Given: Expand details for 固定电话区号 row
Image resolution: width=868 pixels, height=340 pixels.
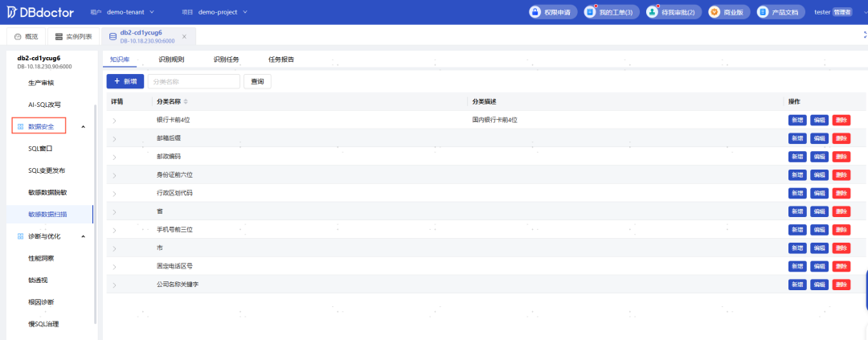Looking at the screenshot, I should click(115, 266).
